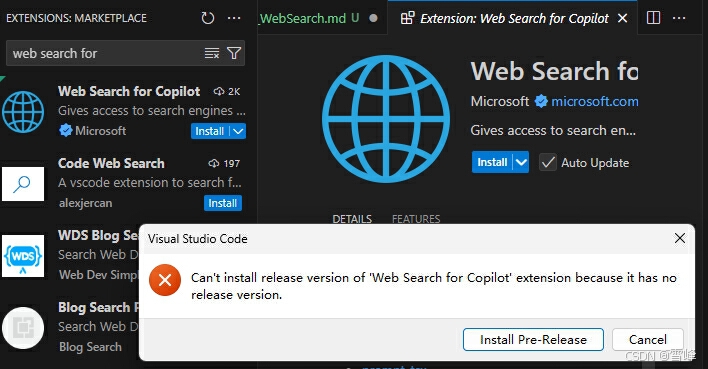Open the Extensions view more actions menu
708x369 pixels.
coord(234,18)
